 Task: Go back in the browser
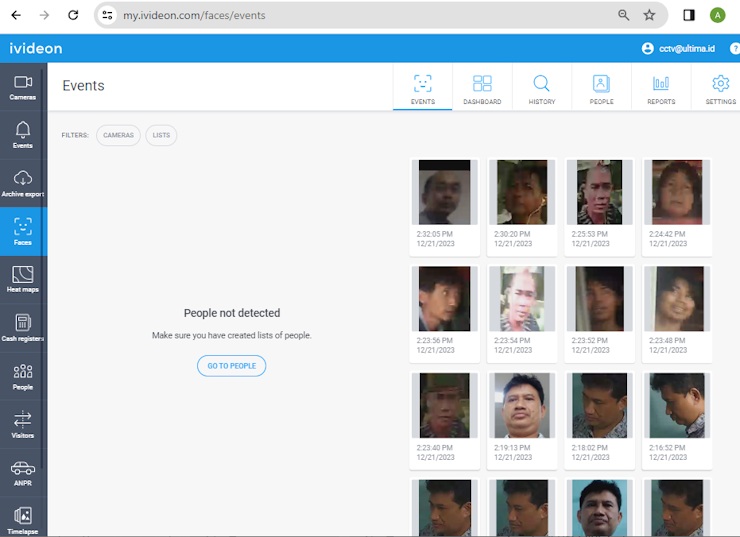(16, 15)
